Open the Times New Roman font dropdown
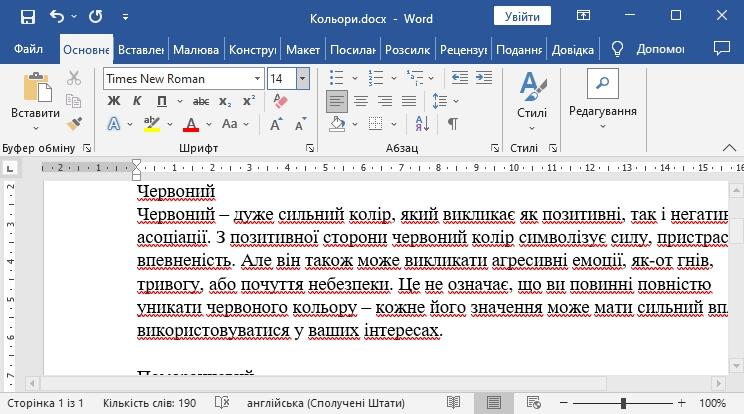The width and height of the screenshot is (744, 414). coord(257,79)
